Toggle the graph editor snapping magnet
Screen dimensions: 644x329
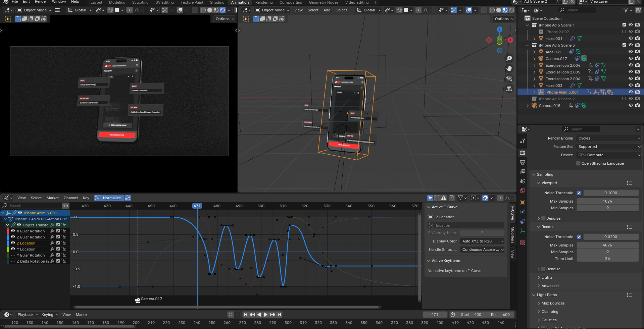(x=485, y=198)
